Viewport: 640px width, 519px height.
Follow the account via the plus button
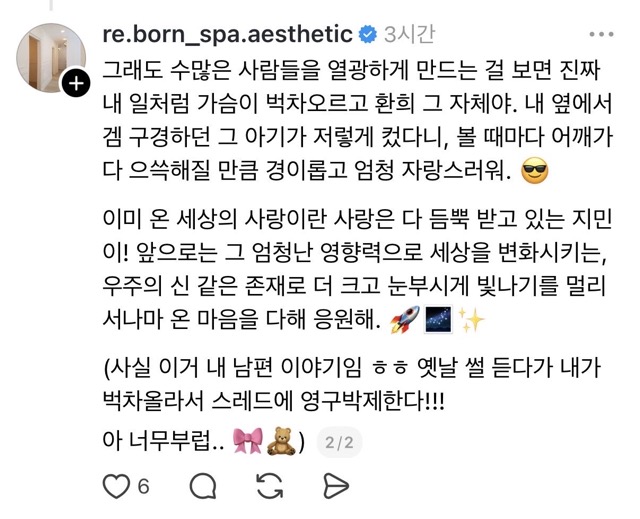[76, 85]
